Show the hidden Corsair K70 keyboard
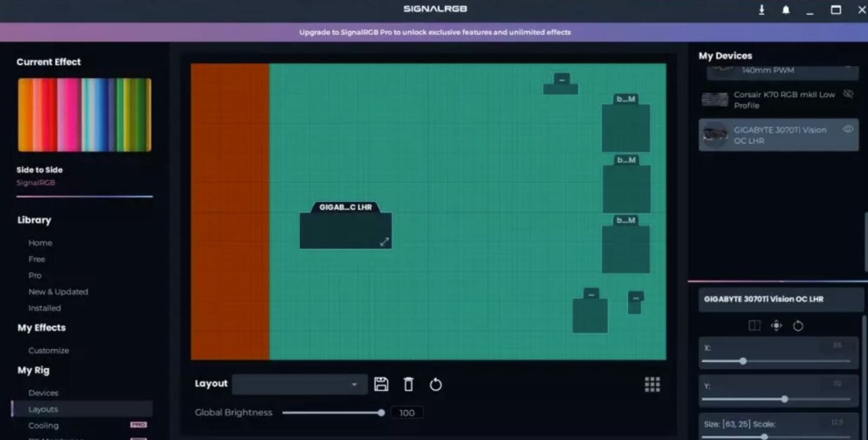868x440 pixels. click(849, 94)
